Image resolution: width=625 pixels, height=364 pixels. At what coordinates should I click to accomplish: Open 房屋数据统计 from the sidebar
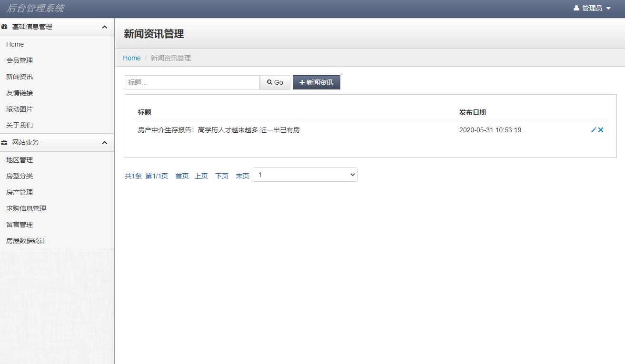26,241
